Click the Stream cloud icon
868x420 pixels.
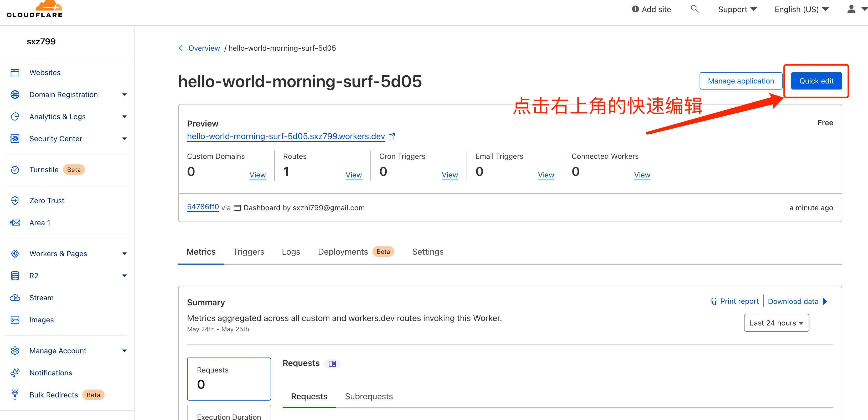click(x=15, y=298)
